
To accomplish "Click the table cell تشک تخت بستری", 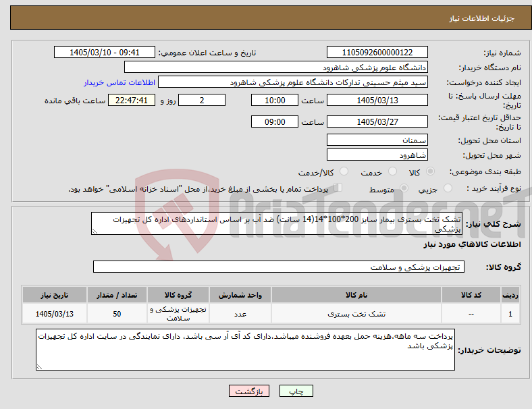I will (356, 314).
